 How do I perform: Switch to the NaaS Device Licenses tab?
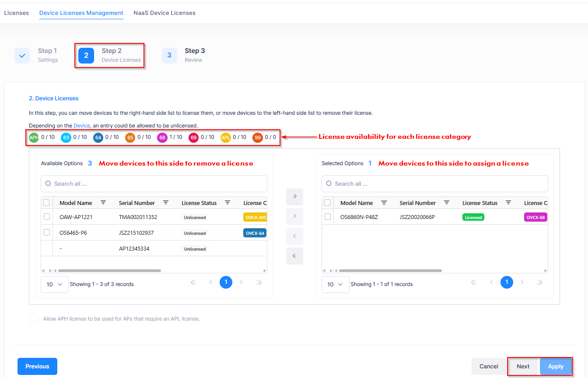point(164,13)
